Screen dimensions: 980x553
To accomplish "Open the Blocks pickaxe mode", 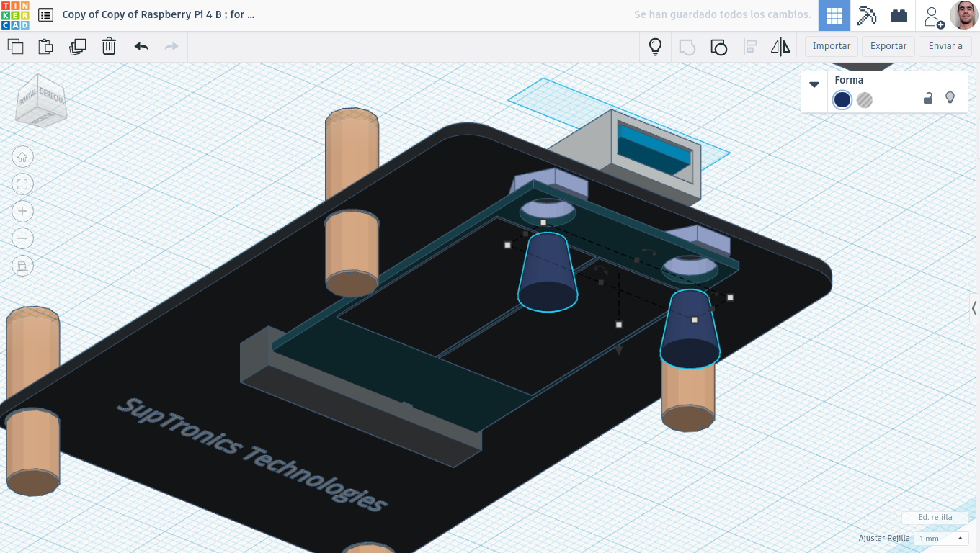I will pos(866,15).
